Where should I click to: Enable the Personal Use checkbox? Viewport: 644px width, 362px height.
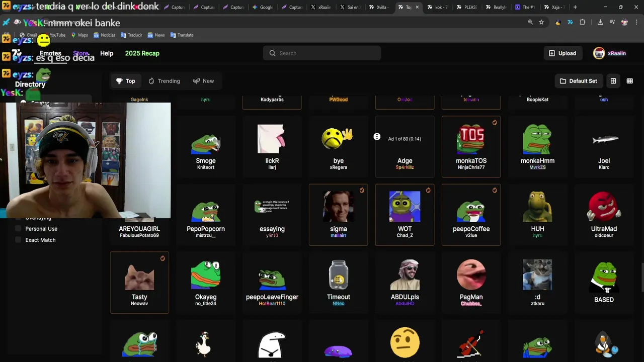pos(19,229)
